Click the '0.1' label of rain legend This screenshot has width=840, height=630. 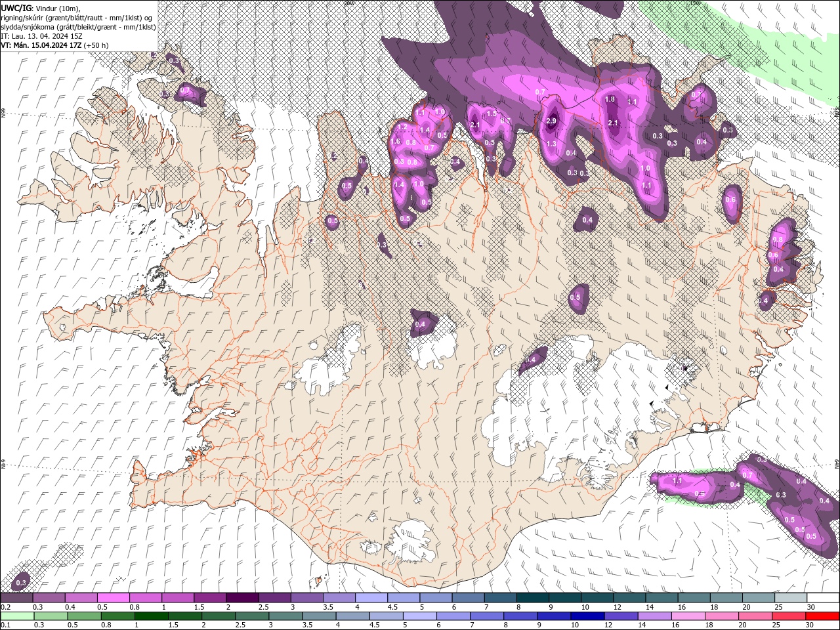(5, 625)
